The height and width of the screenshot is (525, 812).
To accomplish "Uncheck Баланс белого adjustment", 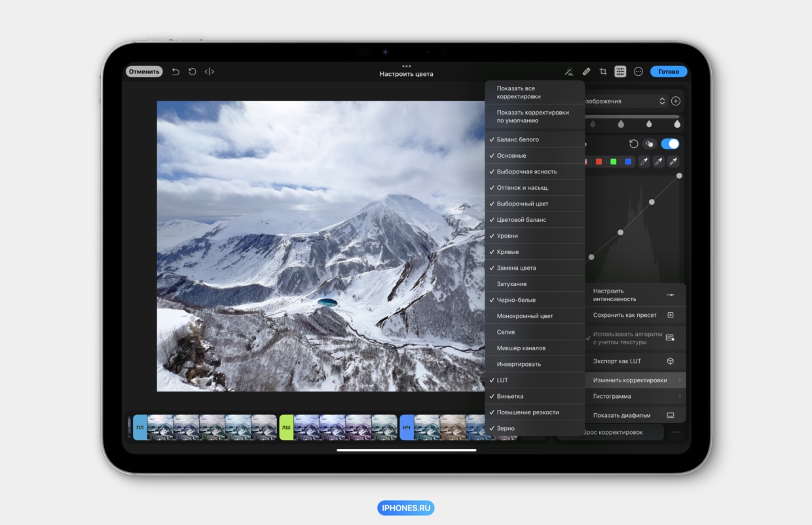I will click(x=535, y=139).
